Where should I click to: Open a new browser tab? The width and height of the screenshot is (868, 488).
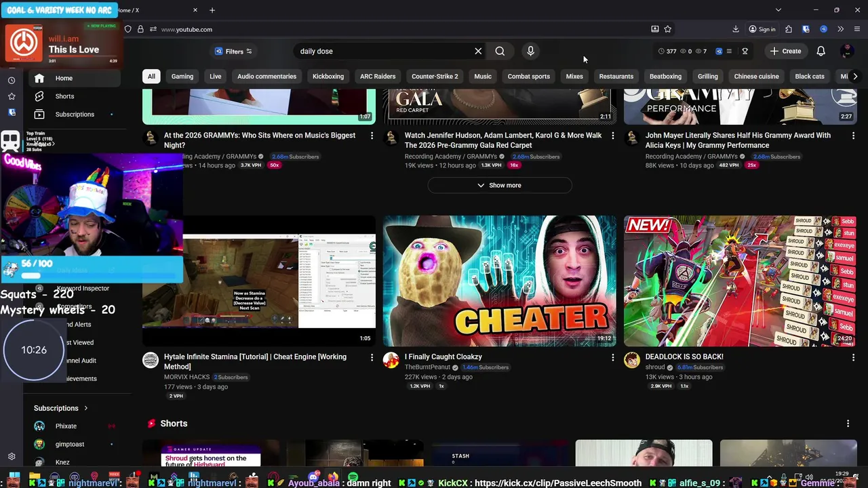coord(212,10)
